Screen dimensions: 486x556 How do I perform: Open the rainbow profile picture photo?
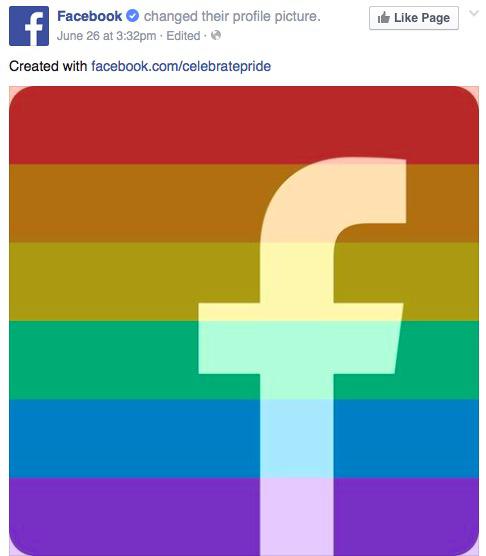click(244, 321)
